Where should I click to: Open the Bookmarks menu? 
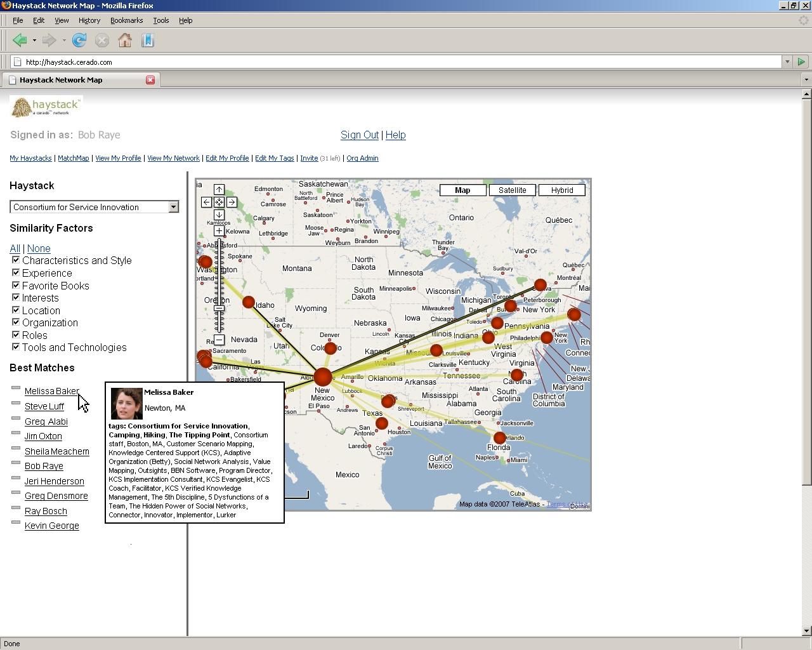126,20
